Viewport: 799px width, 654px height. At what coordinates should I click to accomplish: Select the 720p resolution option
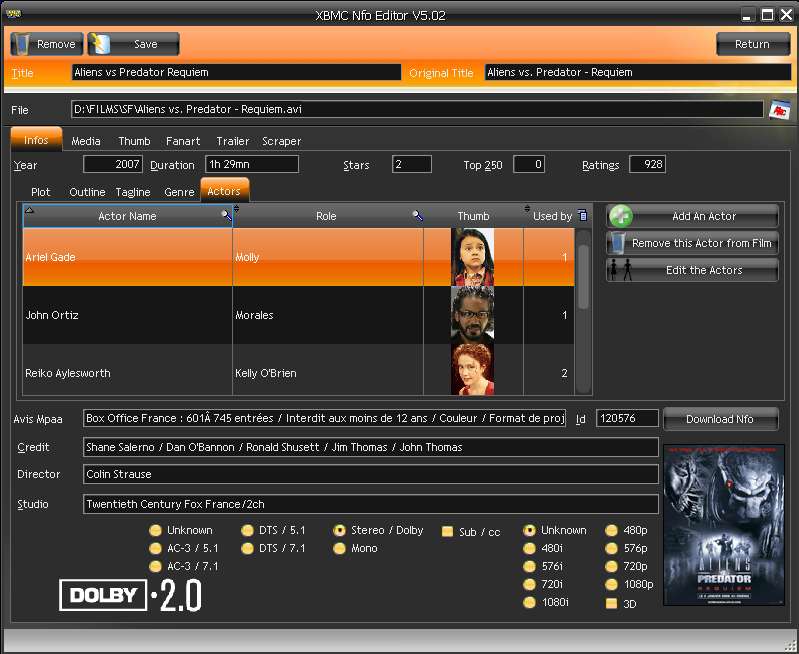[611, 566]
